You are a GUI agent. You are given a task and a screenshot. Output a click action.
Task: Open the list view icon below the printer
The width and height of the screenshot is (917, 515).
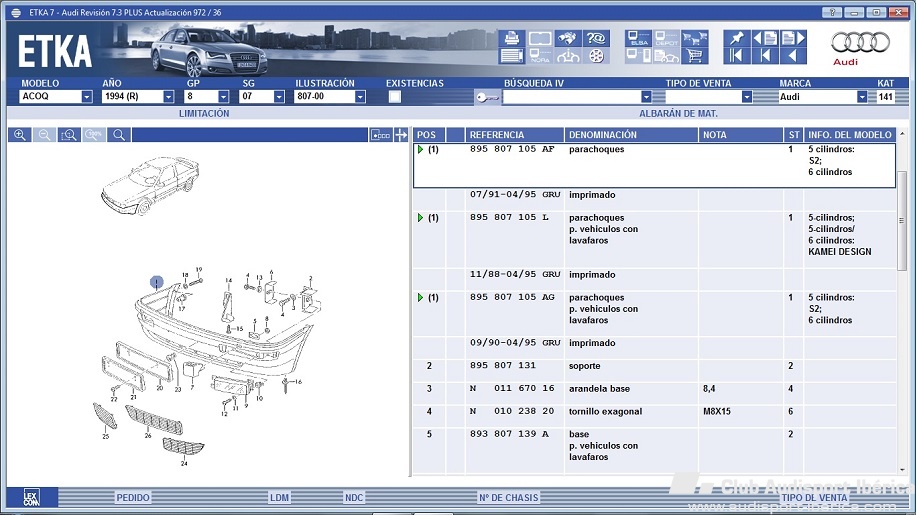(512, 56)
